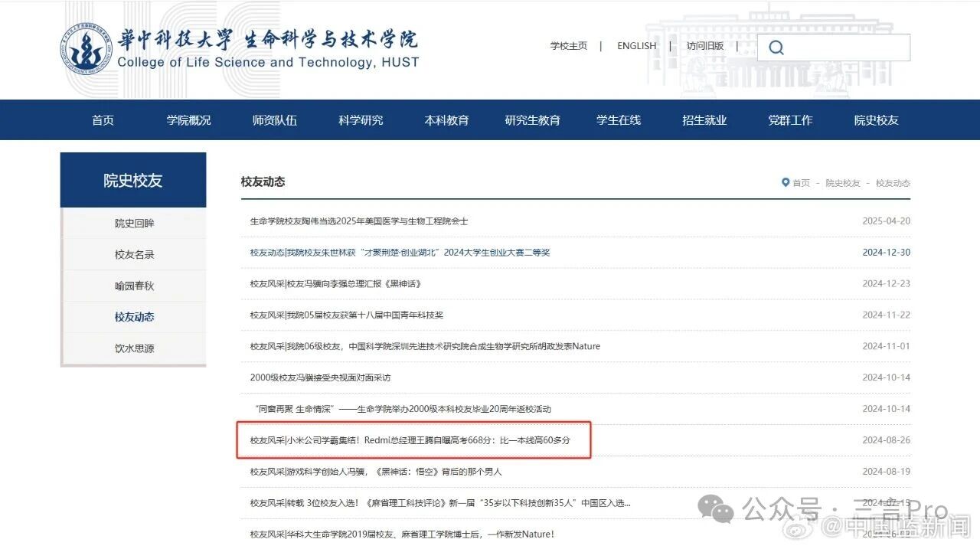
Task: Click the HUST college logo emblem
Action: 86,50
